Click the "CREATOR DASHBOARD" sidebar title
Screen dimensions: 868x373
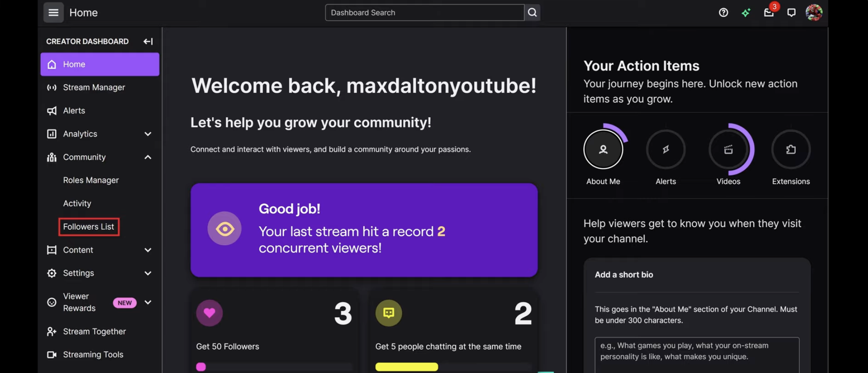pos(87,41)
